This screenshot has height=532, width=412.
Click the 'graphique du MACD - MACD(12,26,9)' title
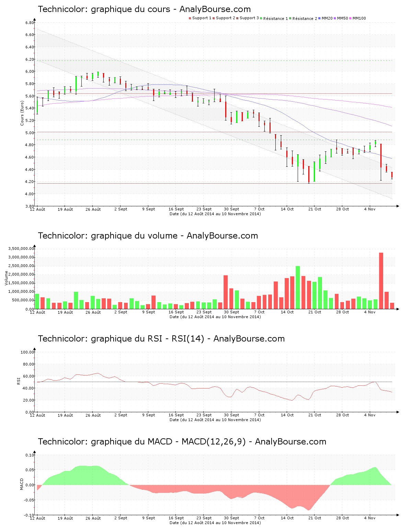click(x=168, y=442)
